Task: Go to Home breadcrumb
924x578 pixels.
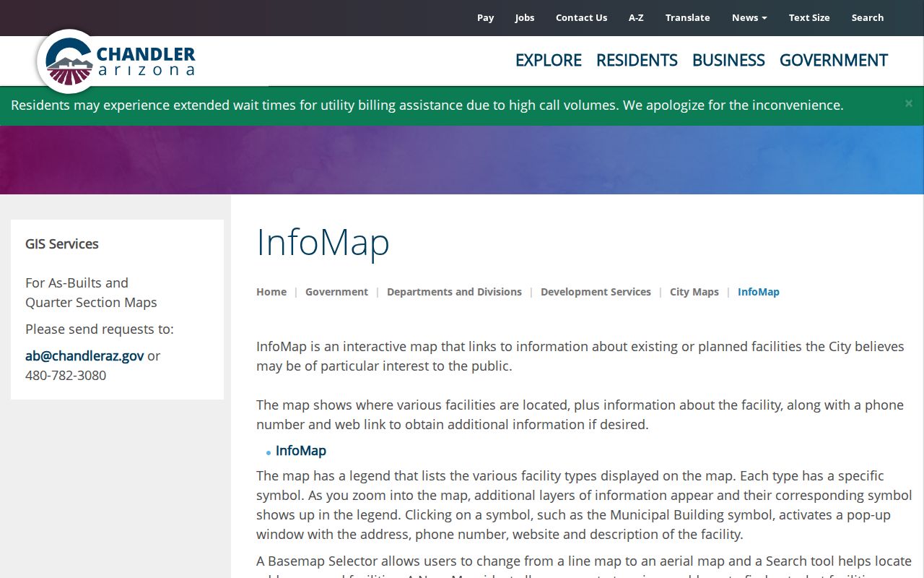Action: coord(271,292)
